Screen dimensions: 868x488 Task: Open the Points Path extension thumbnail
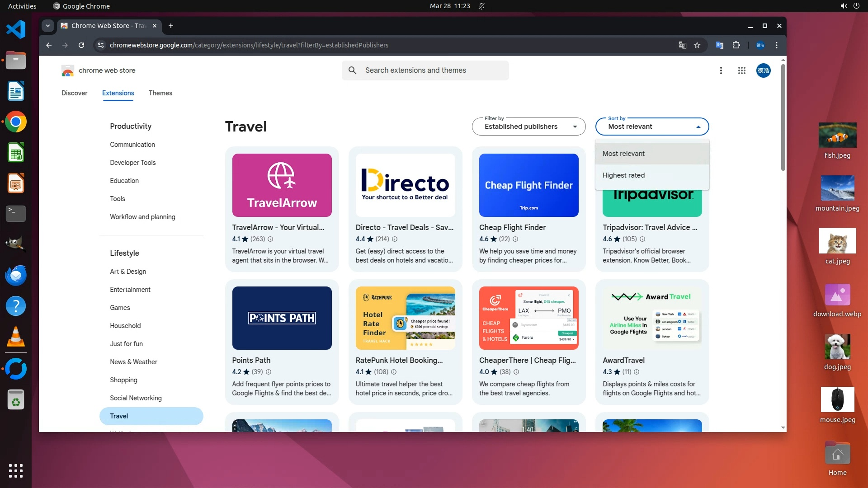point(282,318)
